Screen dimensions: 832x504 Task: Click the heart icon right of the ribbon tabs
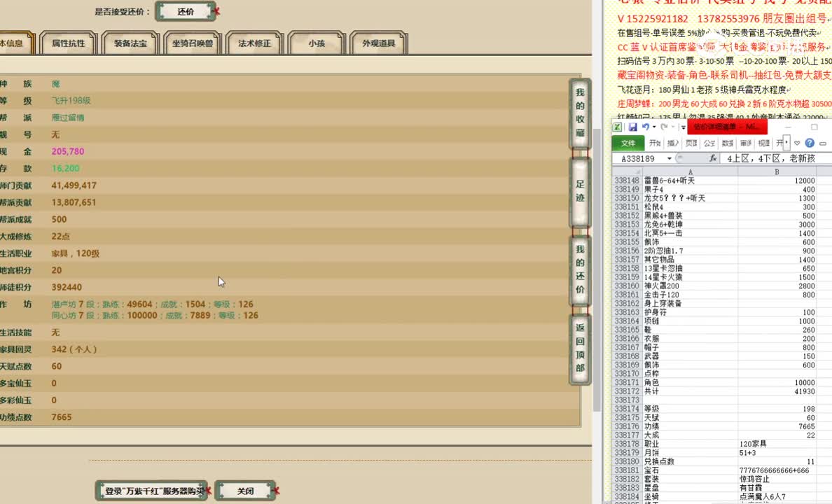796,142
